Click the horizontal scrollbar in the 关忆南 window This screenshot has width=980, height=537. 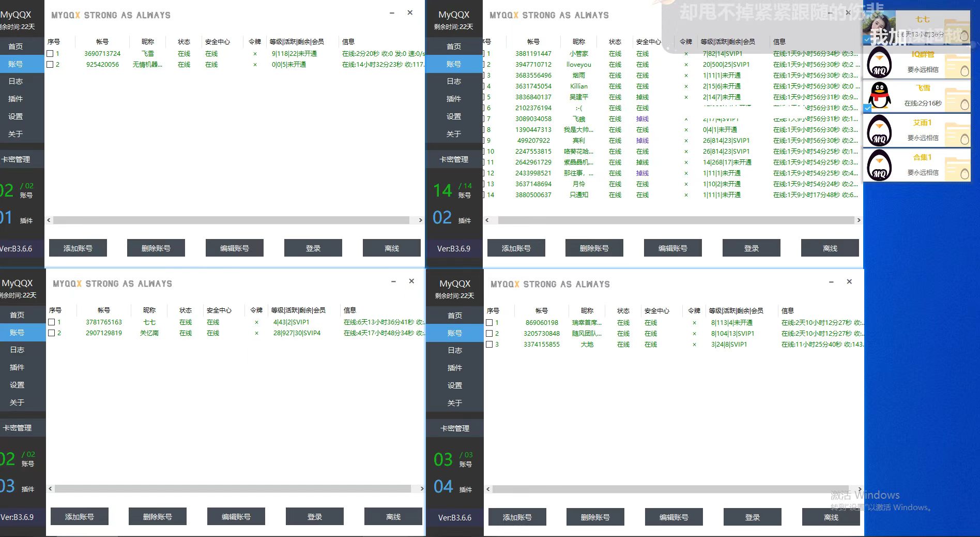[233, 489]
